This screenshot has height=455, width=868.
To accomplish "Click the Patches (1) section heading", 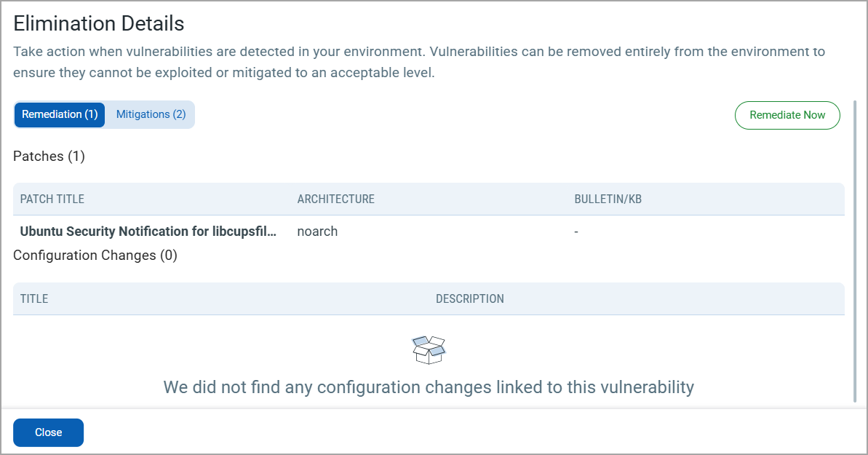I will point(49,157).
